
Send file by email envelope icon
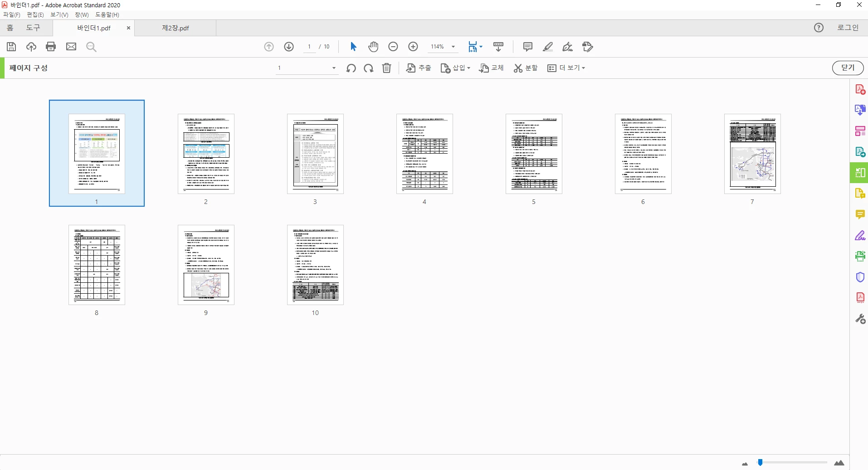71,47
